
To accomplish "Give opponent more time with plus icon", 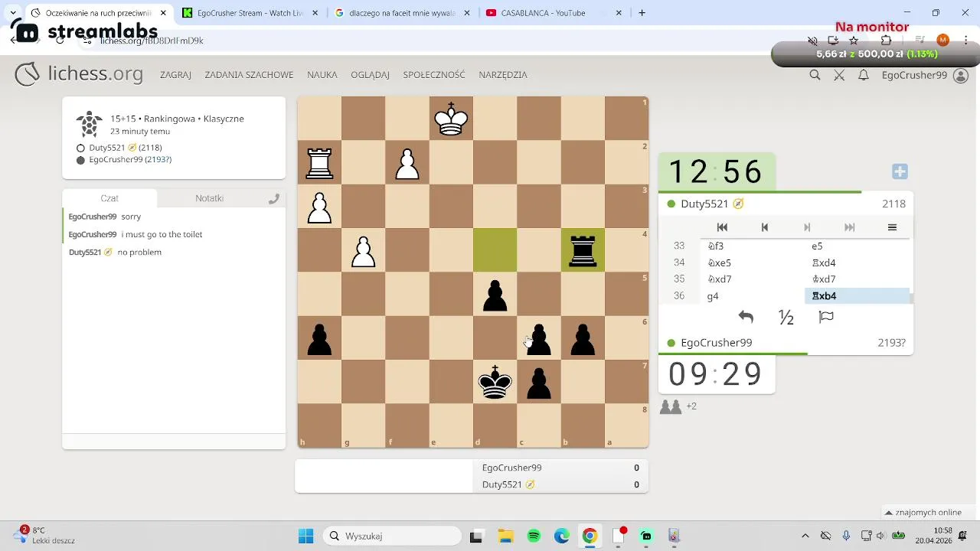I will pos(900,172).
